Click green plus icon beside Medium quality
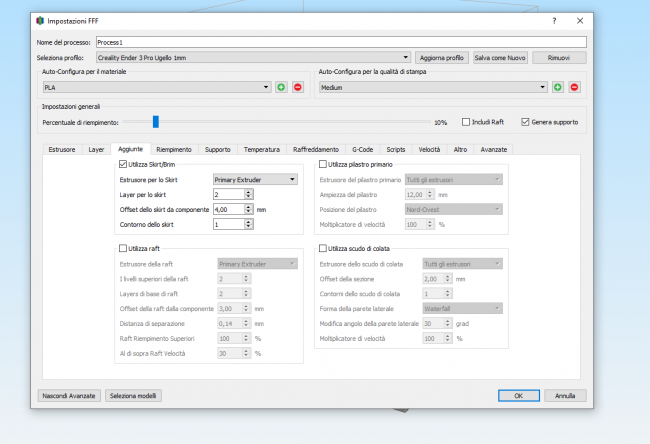 [558, 88]
